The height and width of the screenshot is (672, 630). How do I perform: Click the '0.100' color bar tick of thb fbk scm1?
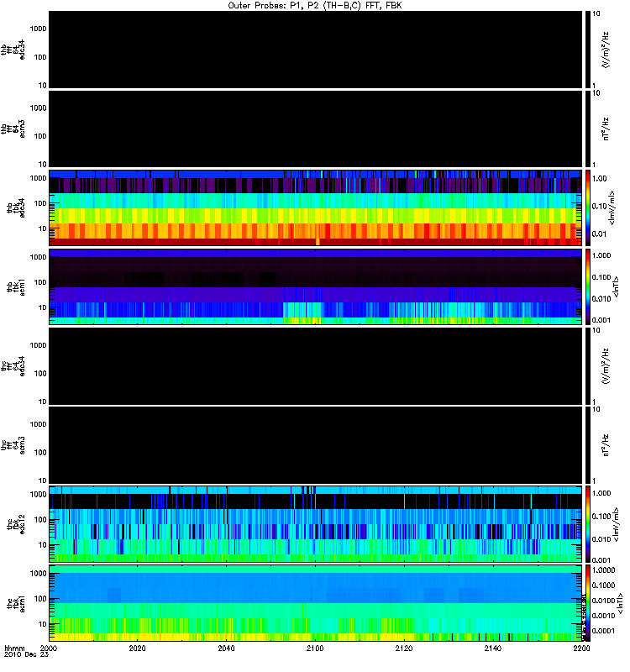pyautogui.click(x=601, y=277)
